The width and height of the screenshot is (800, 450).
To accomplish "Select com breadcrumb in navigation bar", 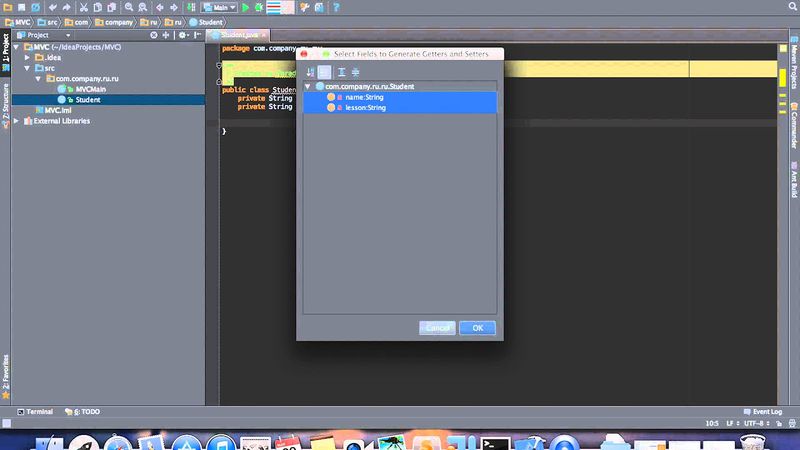I will (x=77, y=22).
